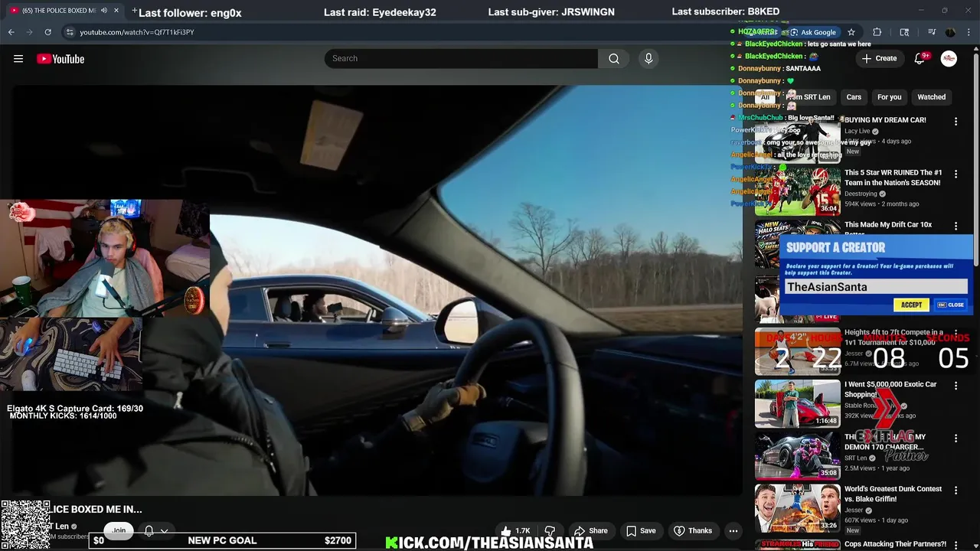
Task: Open options for DEMON 170 CHARGER video
Action: pyautogui.click(x=955, y=439)
